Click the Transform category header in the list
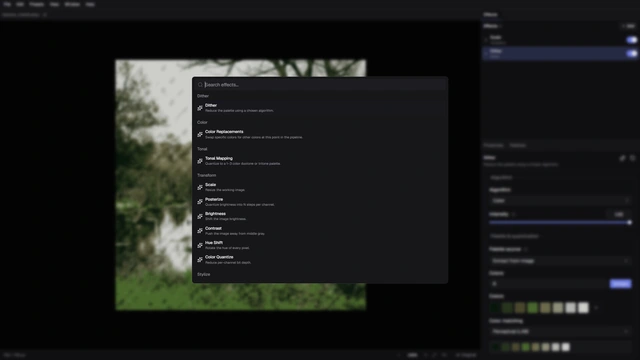The width and height of the screenshot is (640, 360). (207, 175)
